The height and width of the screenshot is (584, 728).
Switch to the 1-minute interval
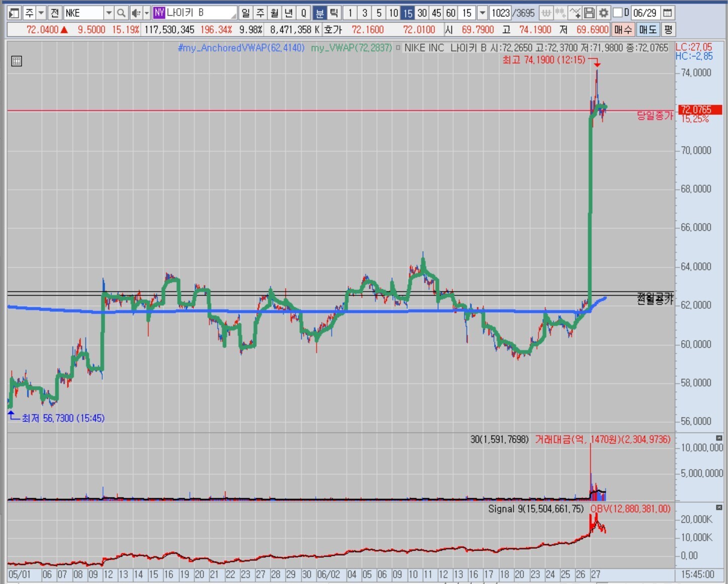coord(350,13)
